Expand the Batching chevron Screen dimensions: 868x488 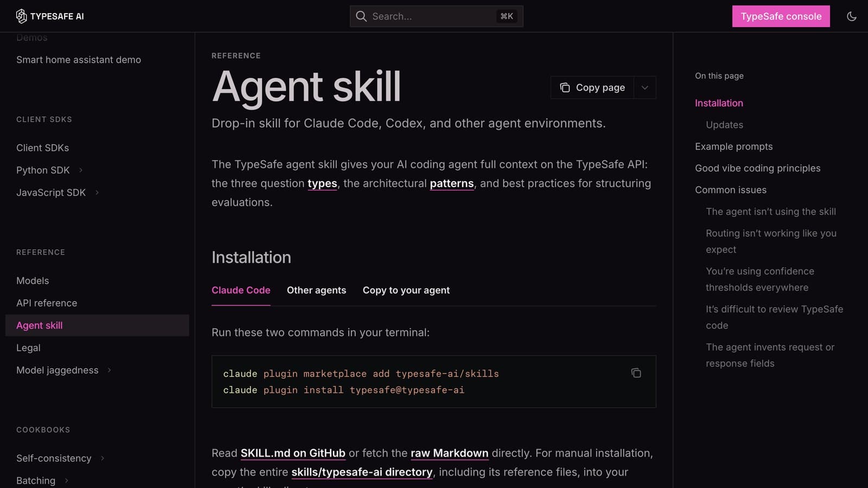point(67,480)
